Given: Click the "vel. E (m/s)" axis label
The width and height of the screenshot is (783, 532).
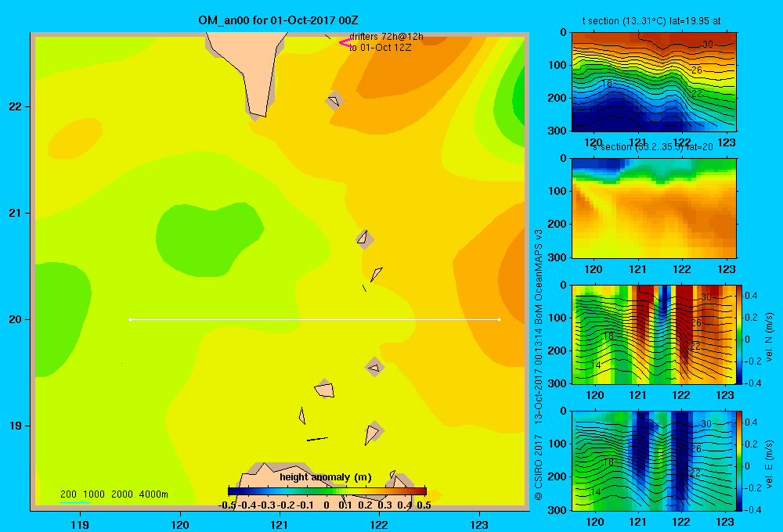Looking at the screenshot, I should [x=769, y=463].
